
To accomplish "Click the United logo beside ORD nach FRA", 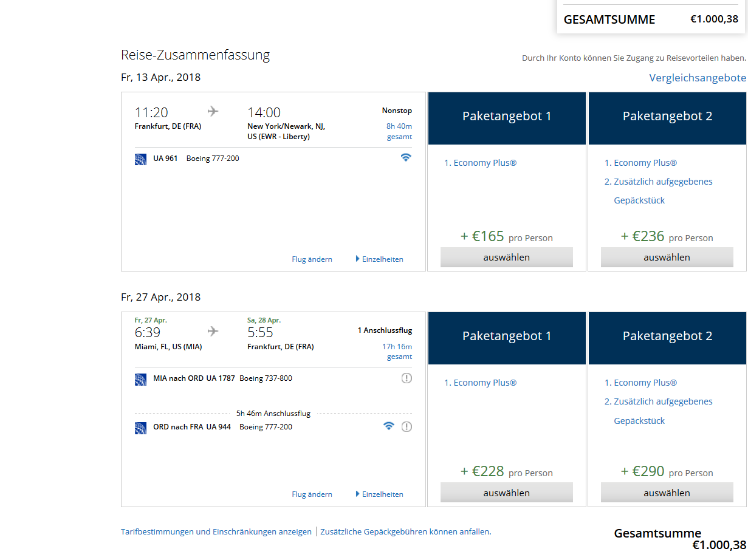I will [x=140, y=428].
